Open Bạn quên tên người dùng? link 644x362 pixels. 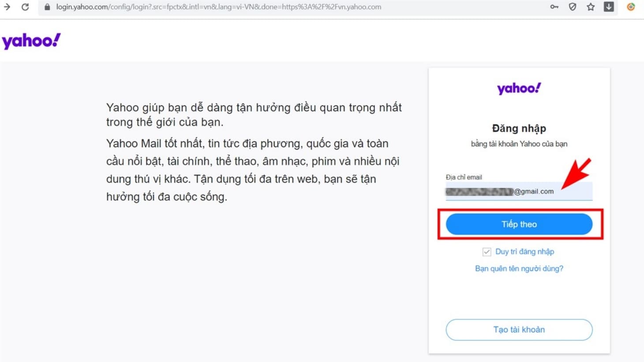point(519,268)
